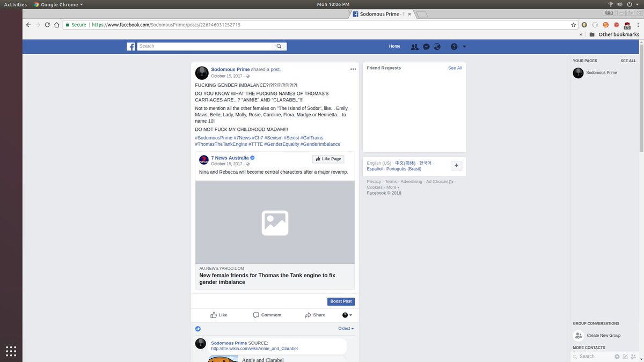Reload the page in Chrome
The height and width of the screenshot is (362, 644).
[47, 25]
